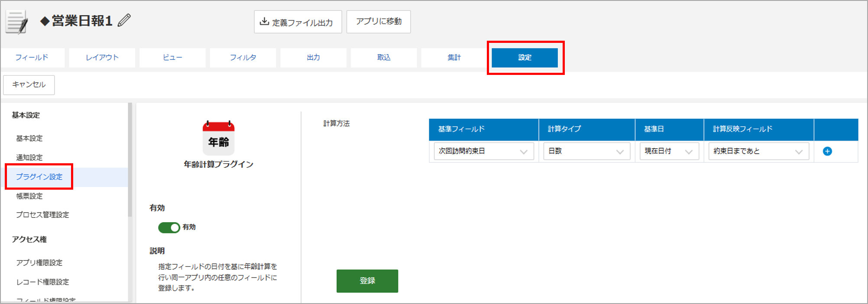The width and height of the screenshot is (868, 304).
Task: Open 基本設定 in the sidebar
Action: (x=29, y=139)
